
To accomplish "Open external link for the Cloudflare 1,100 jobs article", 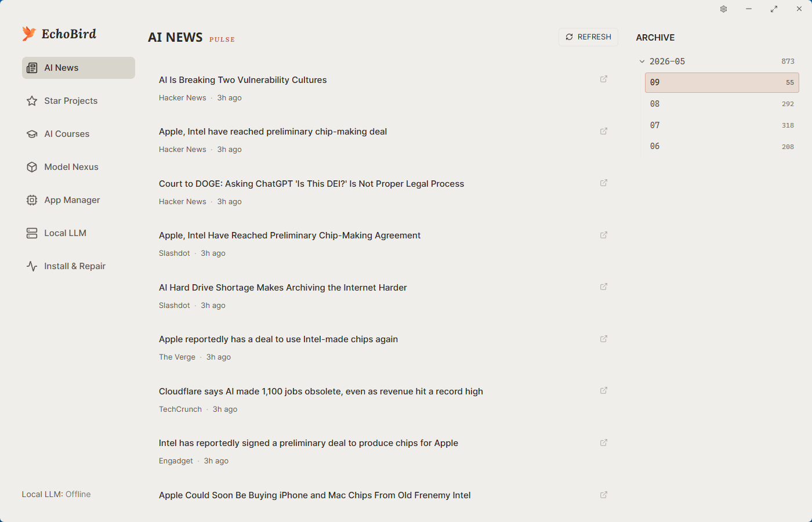I will 604,390.
